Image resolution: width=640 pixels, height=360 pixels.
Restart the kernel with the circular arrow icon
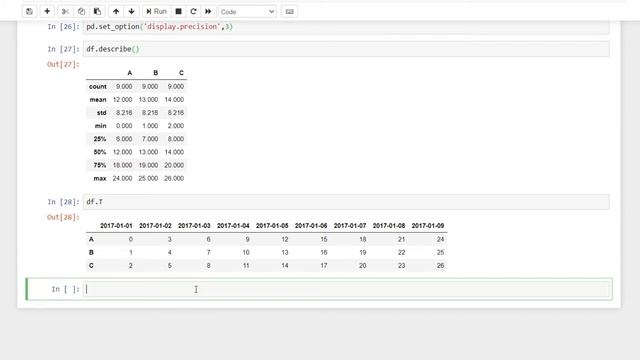coord(193,11)
